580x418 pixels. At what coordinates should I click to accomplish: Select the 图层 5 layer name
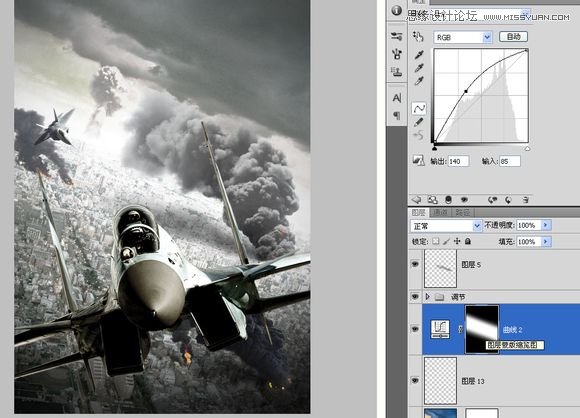coord(471,264)
